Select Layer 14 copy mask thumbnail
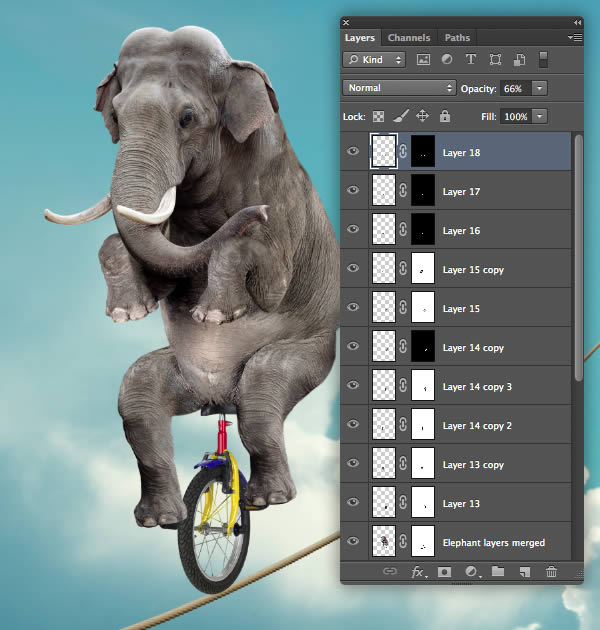600x630 pixels. pos(423,346)
